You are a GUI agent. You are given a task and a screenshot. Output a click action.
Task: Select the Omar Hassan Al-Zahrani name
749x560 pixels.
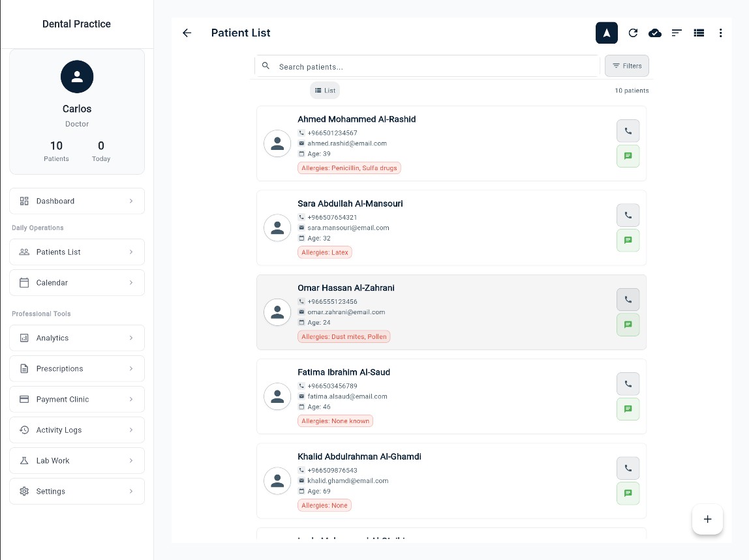coord(346,288)
